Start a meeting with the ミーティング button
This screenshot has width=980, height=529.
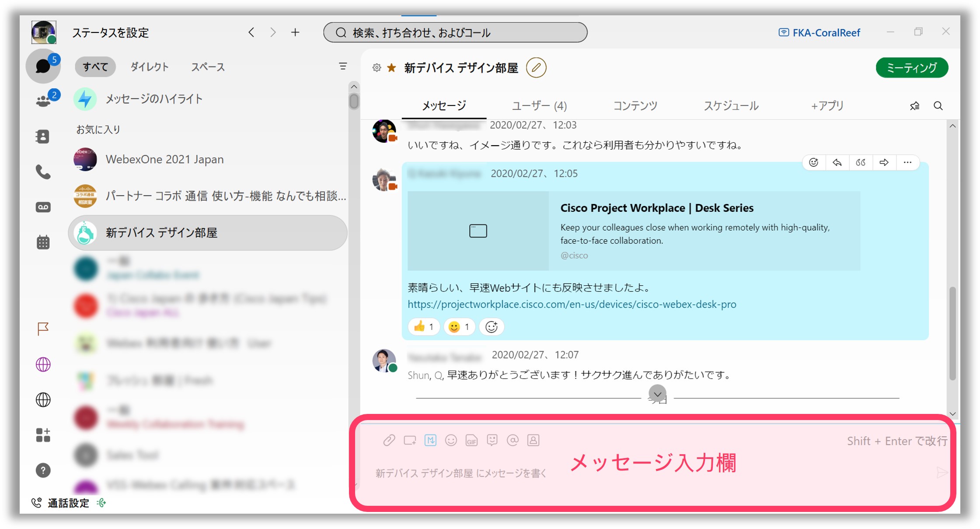pyautogui.click(x=911, y=67)
